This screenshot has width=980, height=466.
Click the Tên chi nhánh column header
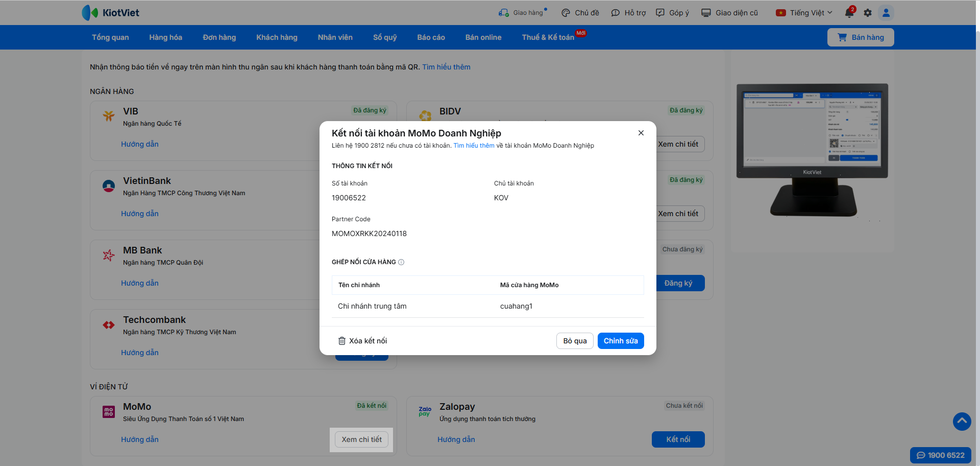(359, 285)
